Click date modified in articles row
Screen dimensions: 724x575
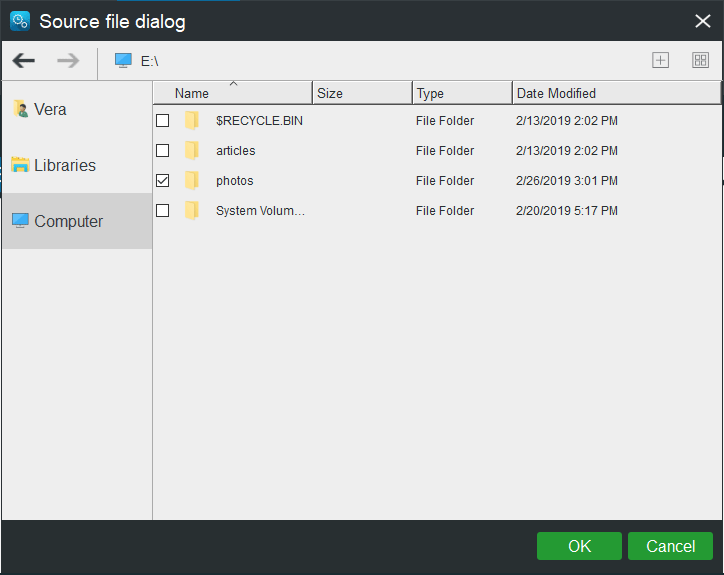[x=567, y=151]
